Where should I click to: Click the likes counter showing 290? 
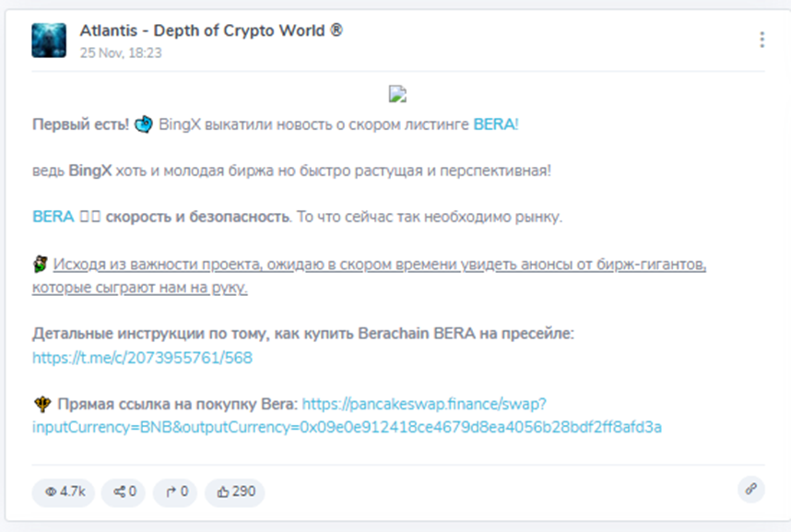point(235,491)
